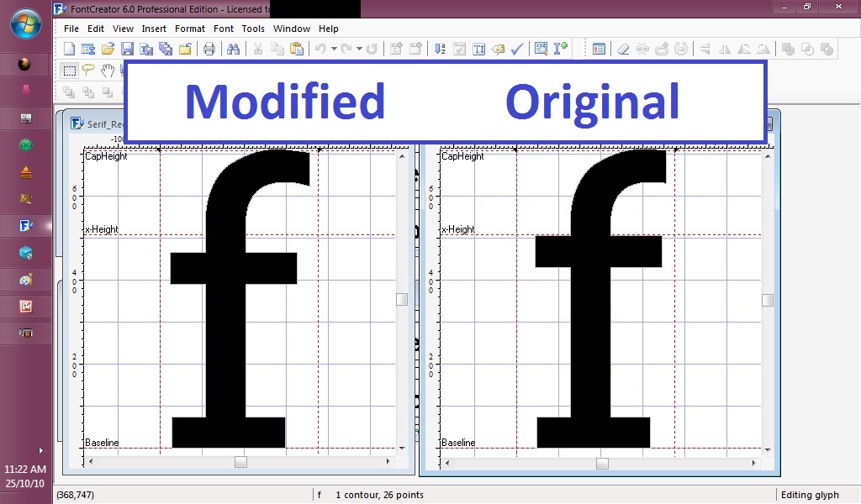Open the File menu
Image resolution: width=861 pixels, height=504 pixels.
pyautogui.click(x=71, y=29)
